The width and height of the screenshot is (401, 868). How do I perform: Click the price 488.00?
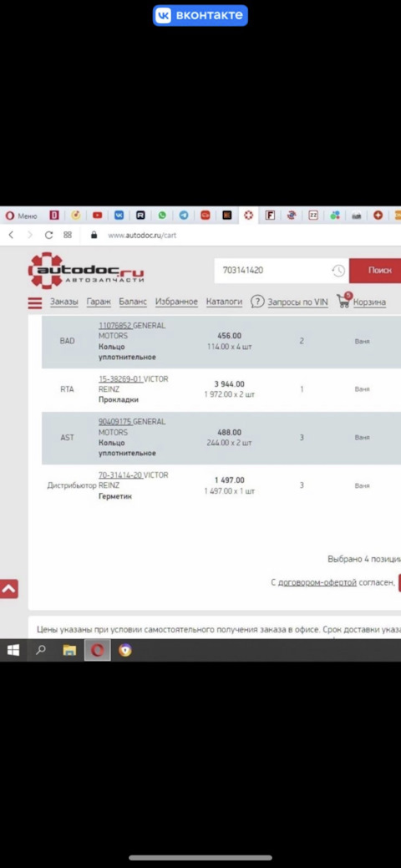[229, 433]
